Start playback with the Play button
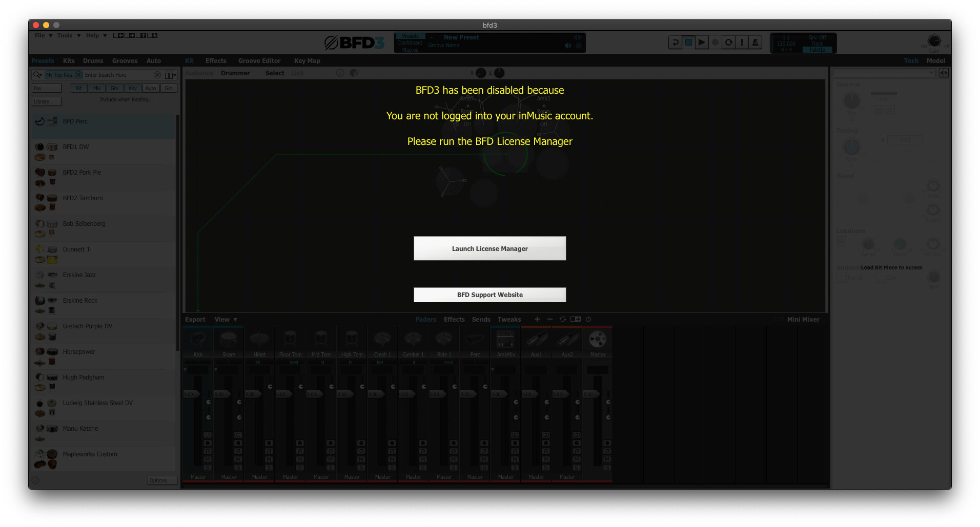This screenshot has width=980, height=527. point(702,43)
